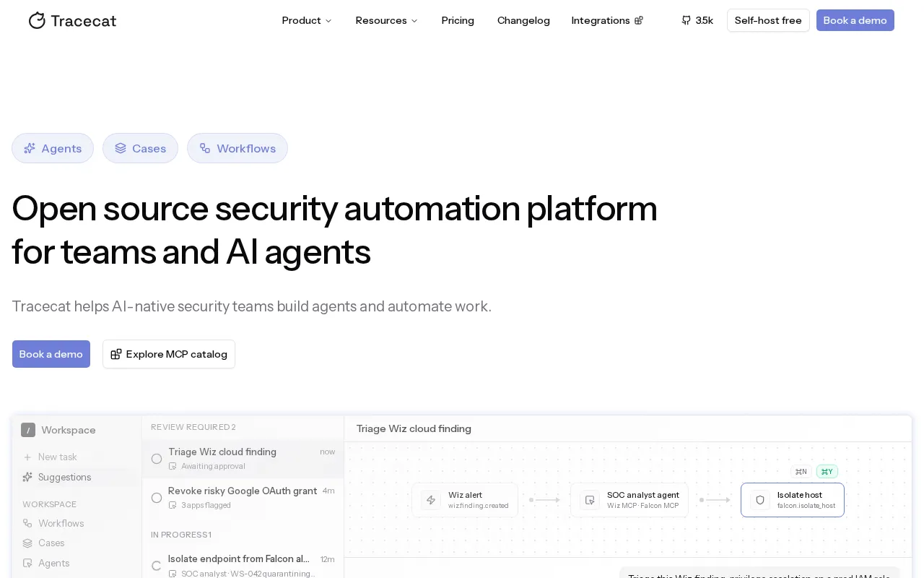Click the sidebar Workflows icon

(x=27, y=523)
